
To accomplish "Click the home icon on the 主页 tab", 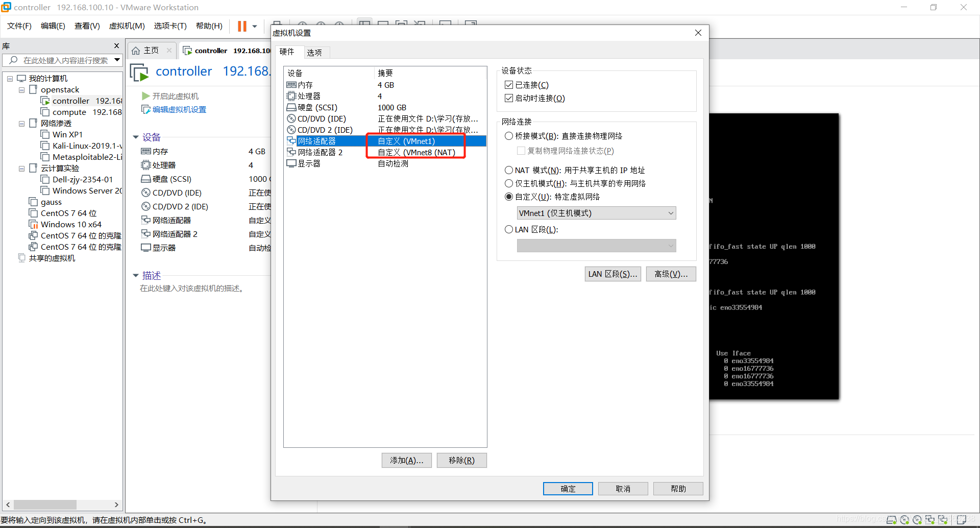I will click(136, 51).
